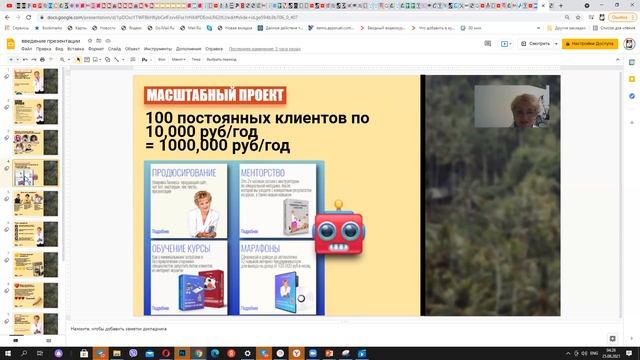Star the presentation title

(90, 41)
